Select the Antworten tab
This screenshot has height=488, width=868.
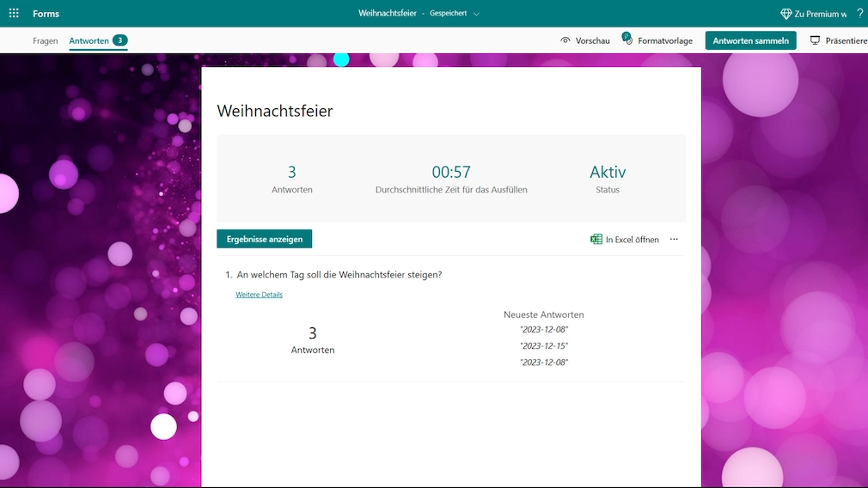[x=89, y=40]
